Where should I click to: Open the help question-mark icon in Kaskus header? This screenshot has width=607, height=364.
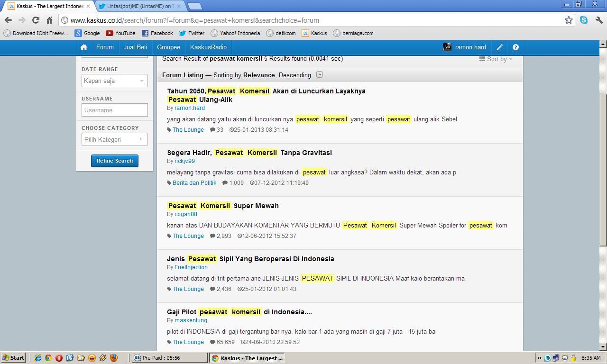point(515,47)
